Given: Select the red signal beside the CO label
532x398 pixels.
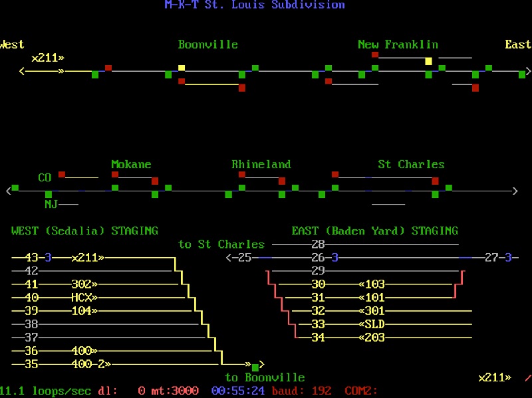Looking at the screenshot, I should (x=62, y=174).
